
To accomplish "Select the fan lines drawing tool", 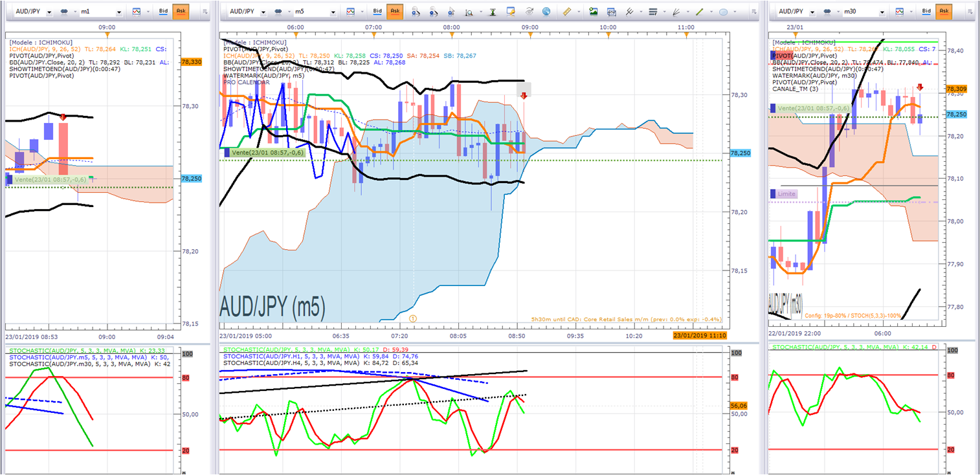I will [x=676, y=12].
